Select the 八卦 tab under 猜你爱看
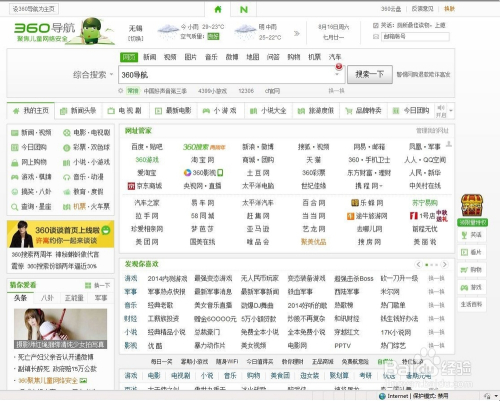 pos(47,298)
